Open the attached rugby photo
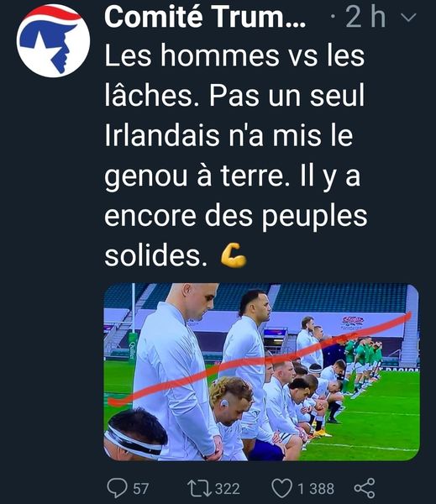 click(x=261, y=371)
